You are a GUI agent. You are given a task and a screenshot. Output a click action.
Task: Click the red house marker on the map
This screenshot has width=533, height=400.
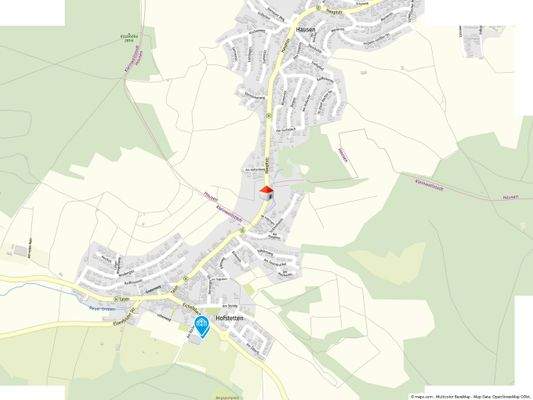(266, 193)
